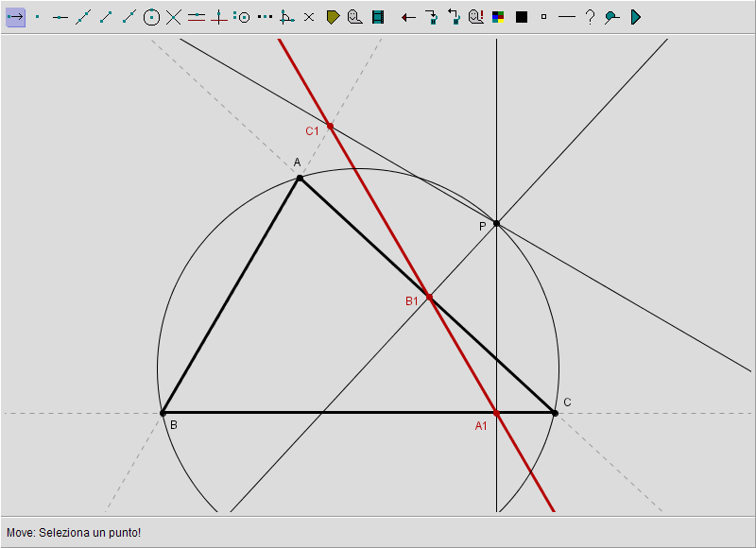Change line thickness with the line icon

point(567,17)
